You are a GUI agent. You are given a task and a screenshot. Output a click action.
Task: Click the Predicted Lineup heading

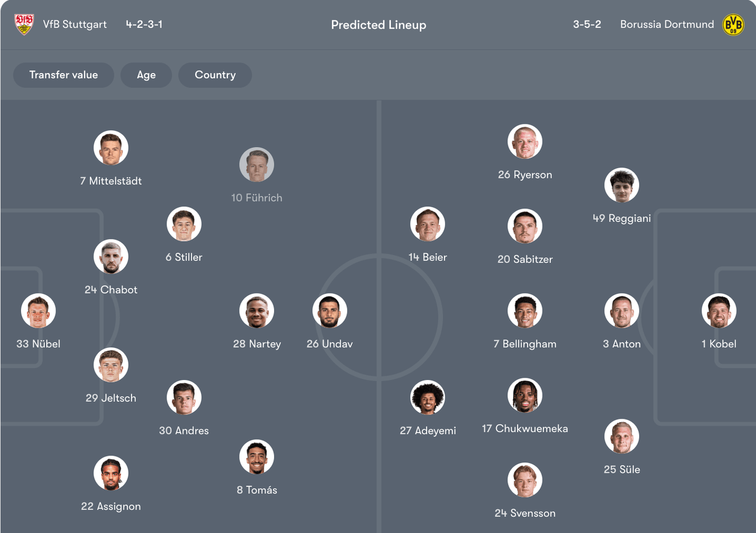point(379,25)
